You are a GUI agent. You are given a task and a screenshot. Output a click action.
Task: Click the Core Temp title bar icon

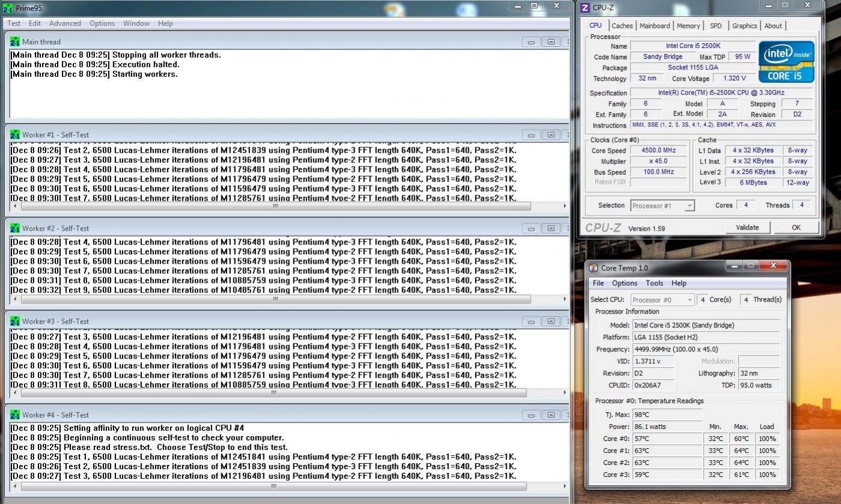(593, 268)
